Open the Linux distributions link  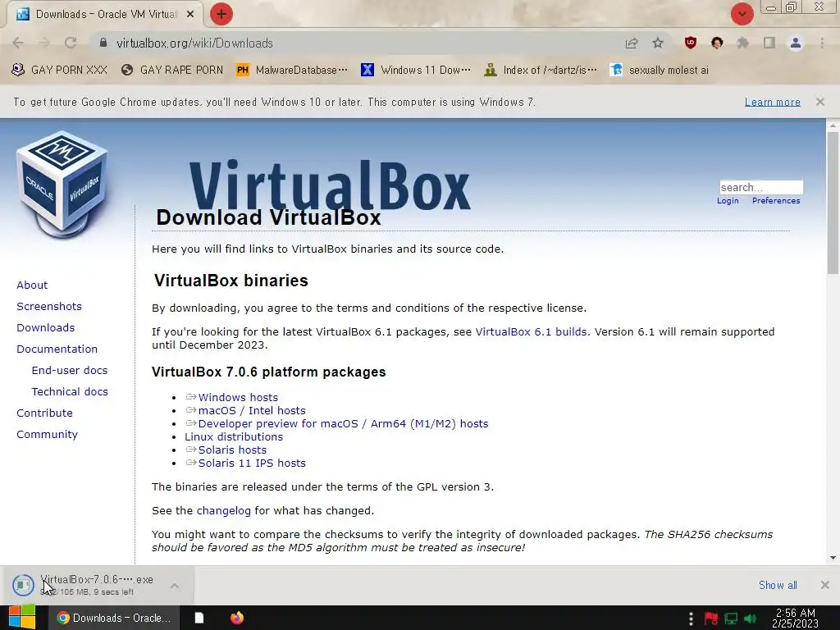pos(234,436)
